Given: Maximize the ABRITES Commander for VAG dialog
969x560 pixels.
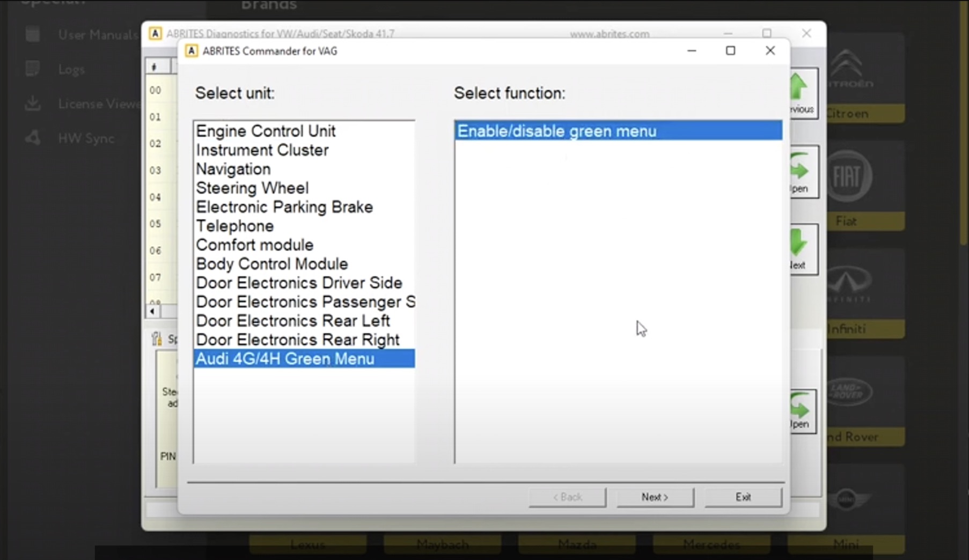Looking at the screenshot, I should pos(730,50).
